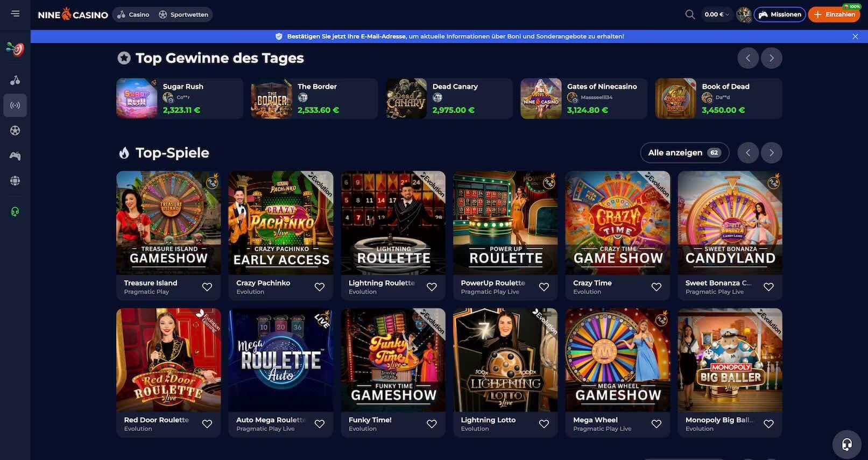The height and width of the screenshot is (460, 868).
Task: Select the live casino broadcast sidebar icon
Action: click(15, 105)
